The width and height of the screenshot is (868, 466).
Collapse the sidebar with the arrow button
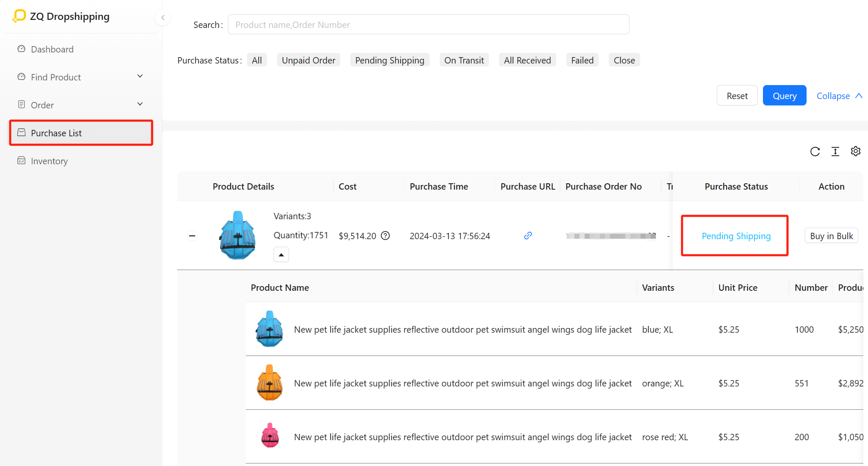click(163, 18)
